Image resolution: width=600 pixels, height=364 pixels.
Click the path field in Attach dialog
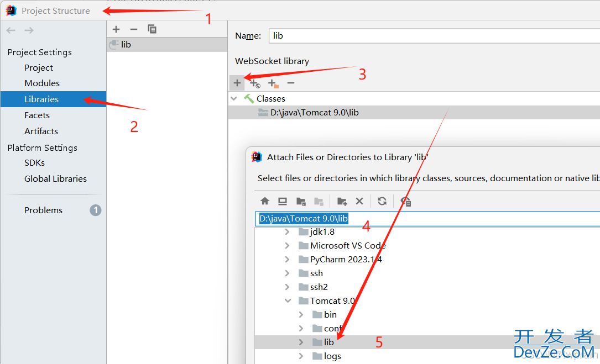click(x=427, y=219)
